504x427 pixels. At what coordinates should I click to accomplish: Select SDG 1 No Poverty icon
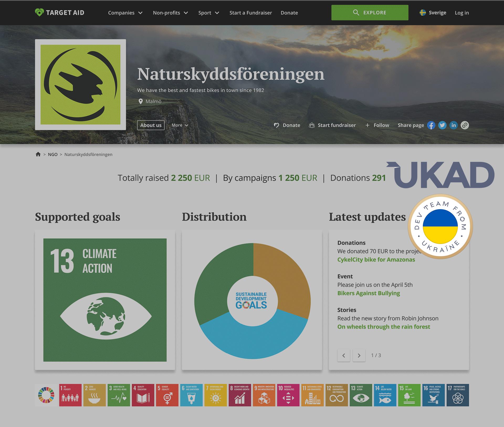[x=70, y=395]
